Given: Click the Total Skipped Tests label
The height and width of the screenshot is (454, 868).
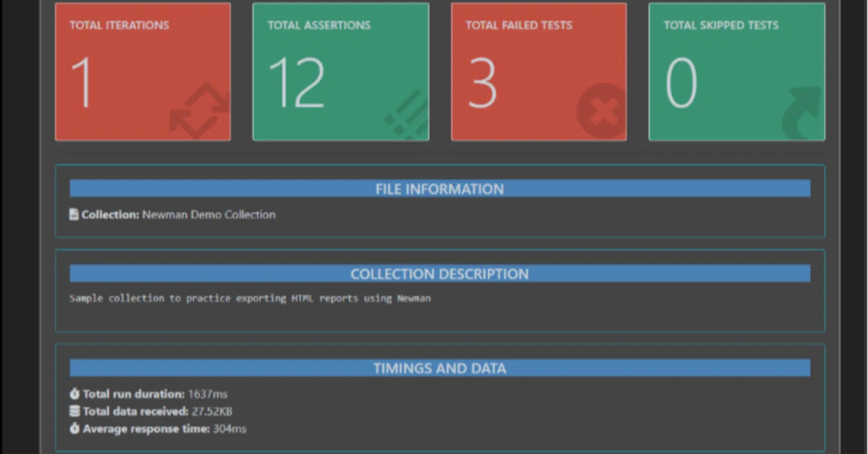Looking at the screenshot, I should (x=721, y=25).
